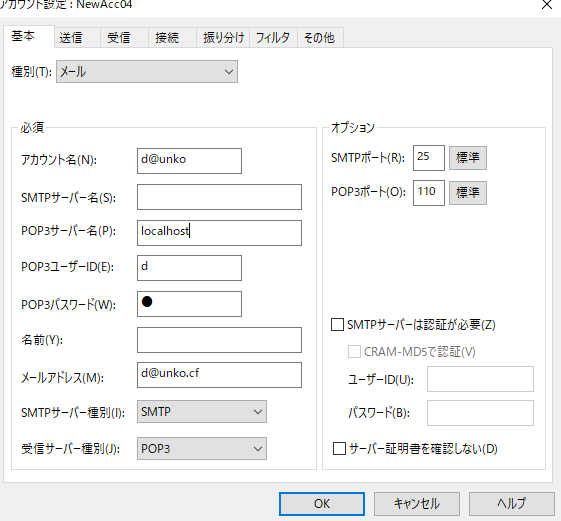Viewport: 561px width, 521px height.
Task: Click the POP3パスワード field
Action: 189,304
